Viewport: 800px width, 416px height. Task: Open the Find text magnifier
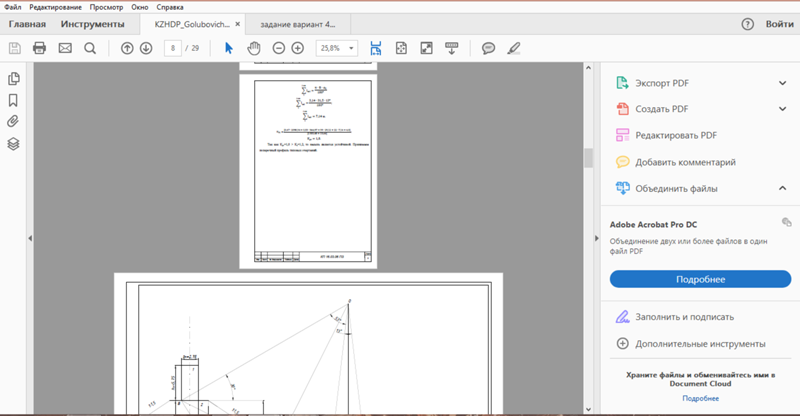click(x=90, y=48)
